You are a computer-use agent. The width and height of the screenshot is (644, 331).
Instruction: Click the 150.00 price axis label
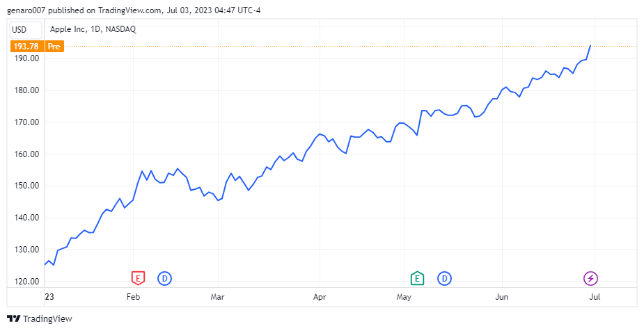[26, 186]
